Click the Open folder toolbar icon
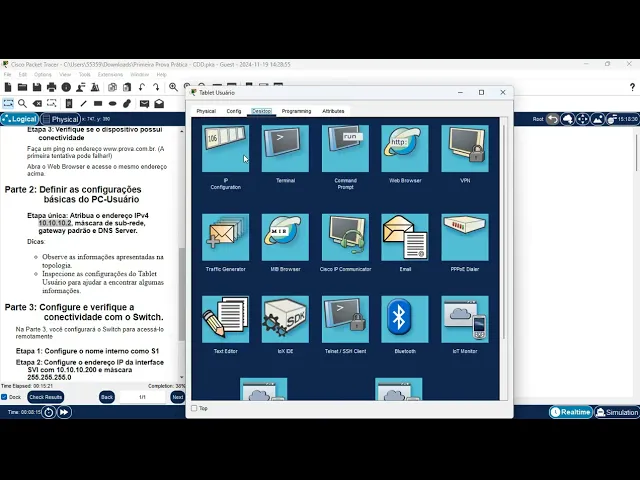 click(22, 87)
